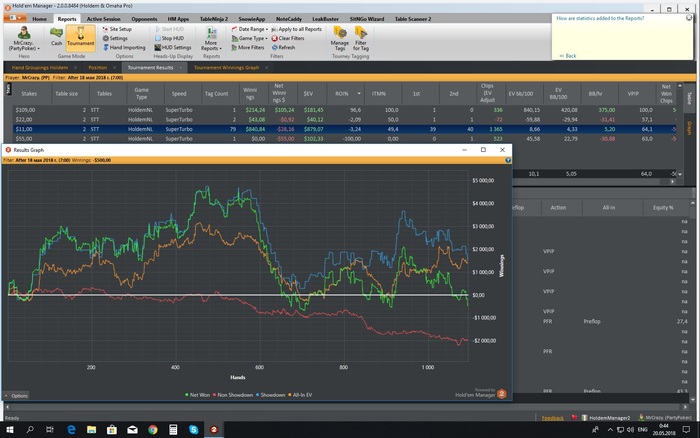700x438 pixels.
Task: Open the TableNinja 2 tab
Action: pyautogui.click(x=214, y=19)
